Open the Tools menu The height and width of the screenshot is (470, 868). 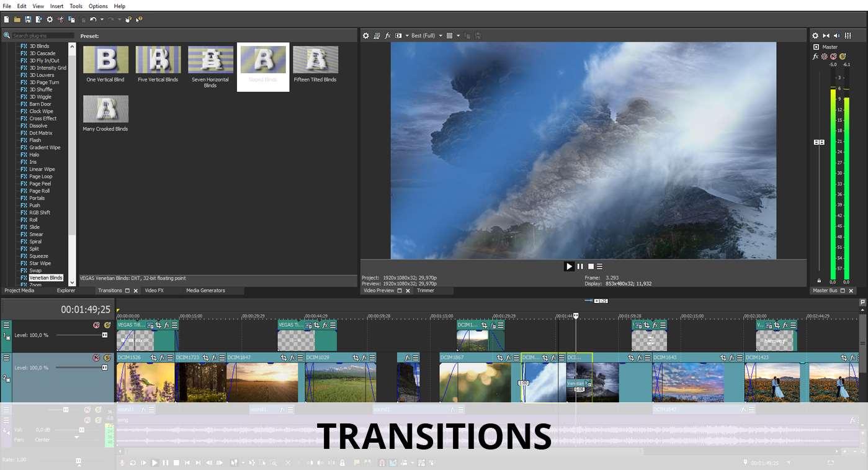76,6
